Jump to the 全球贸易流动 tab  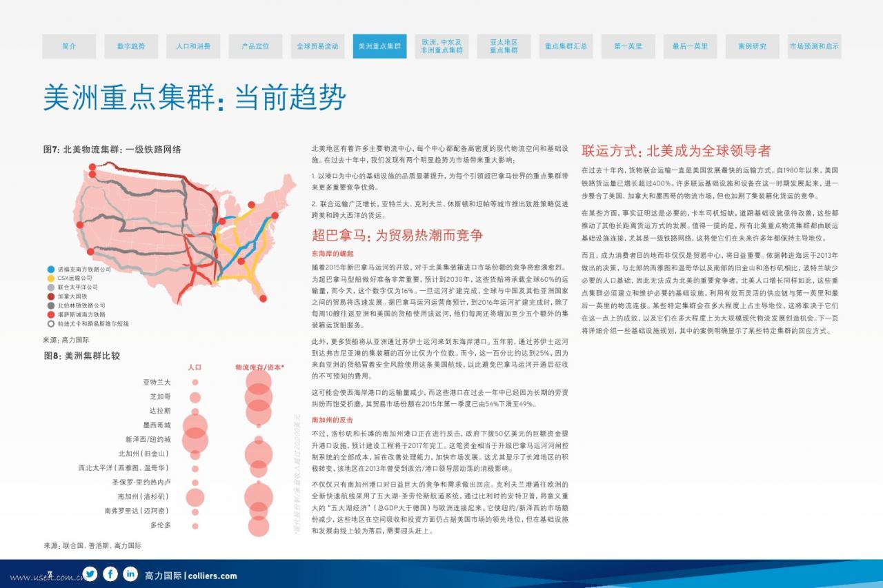pyautogui.click(x=317, y=46)
